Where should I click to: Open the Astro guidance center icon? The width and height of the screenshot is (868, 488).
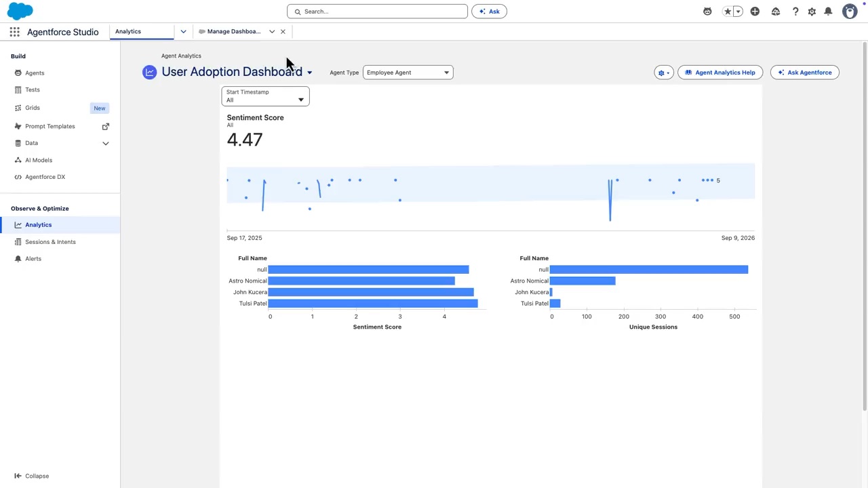click(707, 12)
